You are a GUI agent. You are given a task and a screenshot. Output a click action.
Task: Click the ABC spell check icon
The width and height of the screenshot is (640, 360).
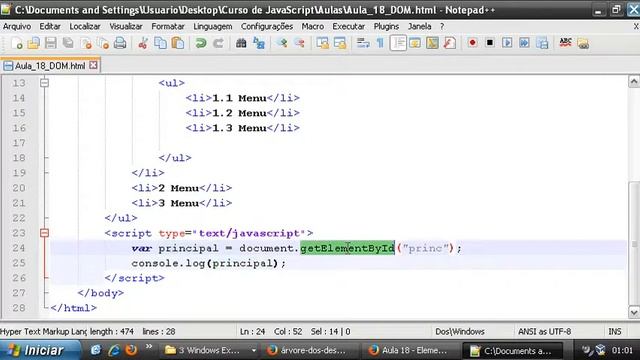[565, 42]
